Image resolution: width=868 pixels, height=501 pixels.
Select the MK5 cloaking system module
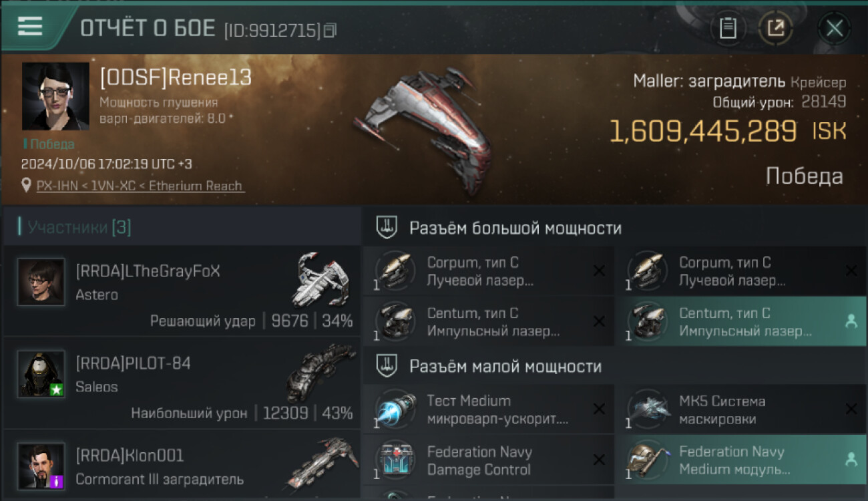pos(741,409)
